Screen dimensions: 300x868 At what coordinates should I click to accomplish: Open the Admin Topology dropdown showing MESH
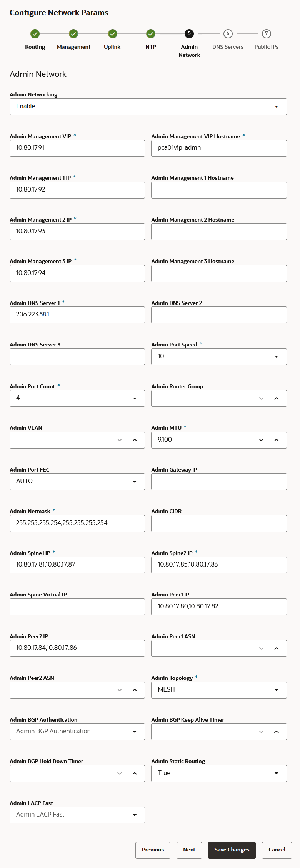277,690
